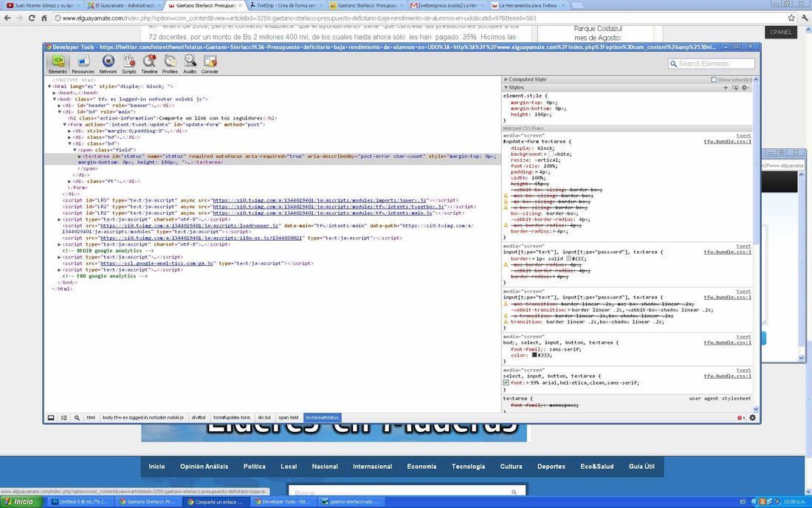Switch to Comparte un enlace taskbar item
Image resolution: width=812 pixels, height=508 pixels.
pos(216,502)
